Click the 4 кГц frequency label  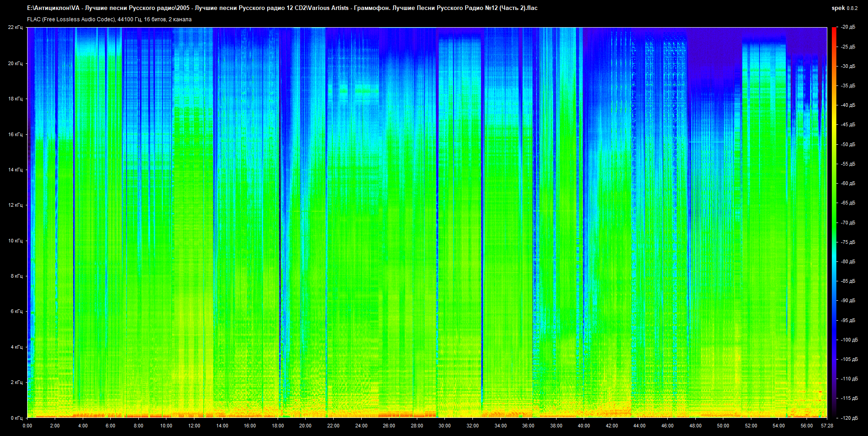coord(16,347)
